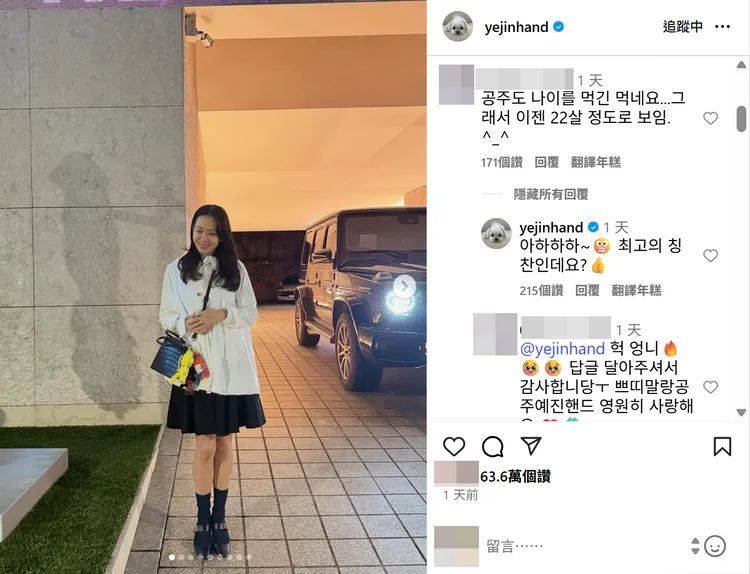View 63.6萬個讚 likes list

click(516, 476)
